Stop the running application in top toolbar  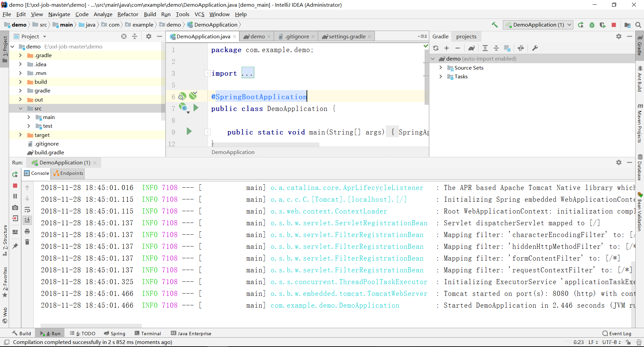tap(614, 25)
